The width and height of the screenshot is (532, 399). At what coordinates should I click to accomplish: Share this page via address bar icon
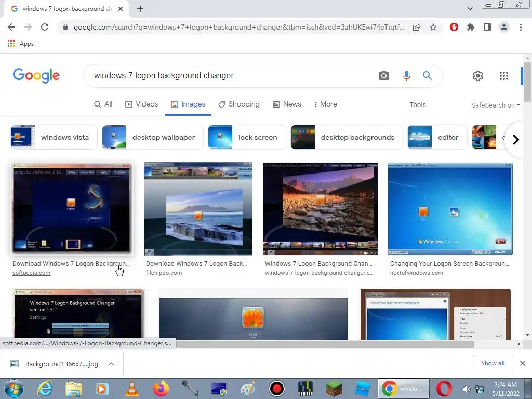tap(417, 27)
